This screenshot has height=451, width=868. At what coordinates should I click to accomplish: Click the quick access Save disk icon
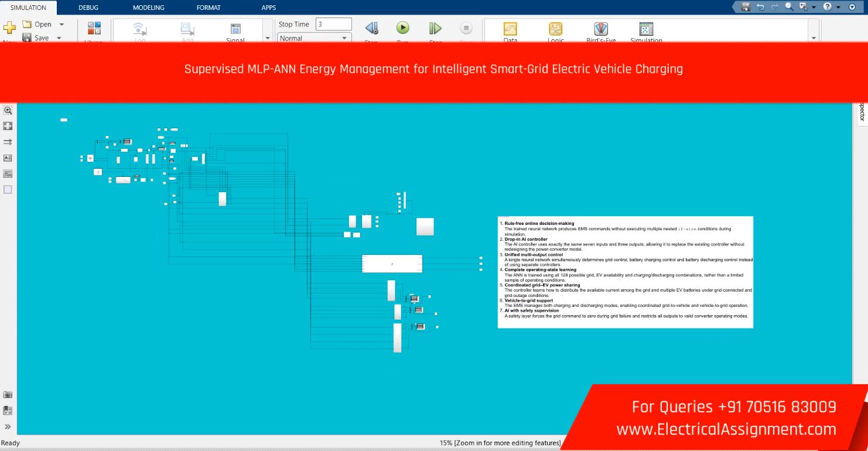pos(746,7)
